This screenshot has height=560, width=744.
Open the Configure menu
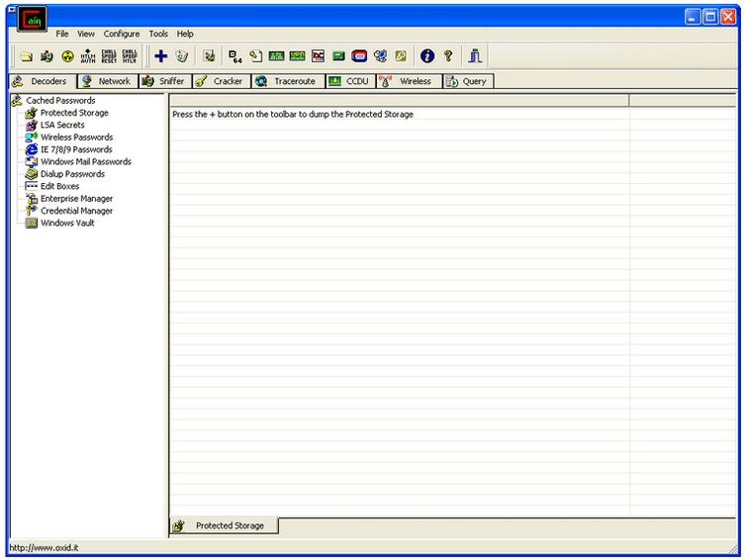tap(122, 34)
